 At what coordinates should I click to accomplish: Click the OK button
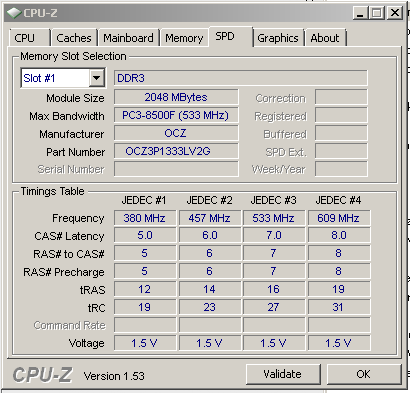point(364,374)
